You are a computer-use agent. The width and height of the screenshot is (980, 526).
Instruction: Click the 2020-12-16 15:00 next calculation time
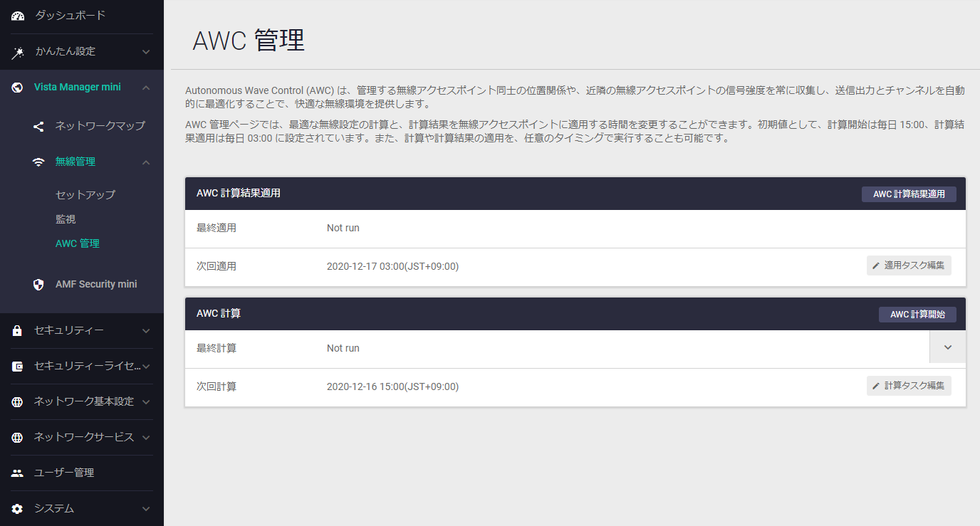click(392, 387)
